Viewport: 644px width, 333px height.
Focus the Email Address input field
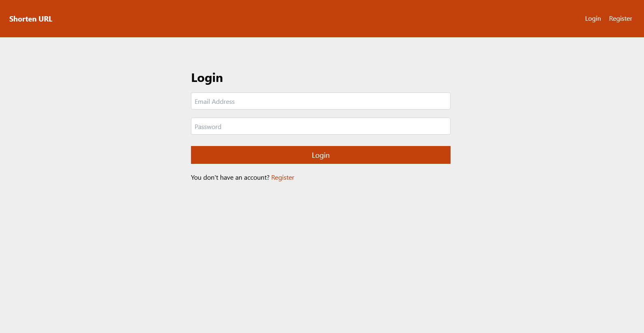321,101
